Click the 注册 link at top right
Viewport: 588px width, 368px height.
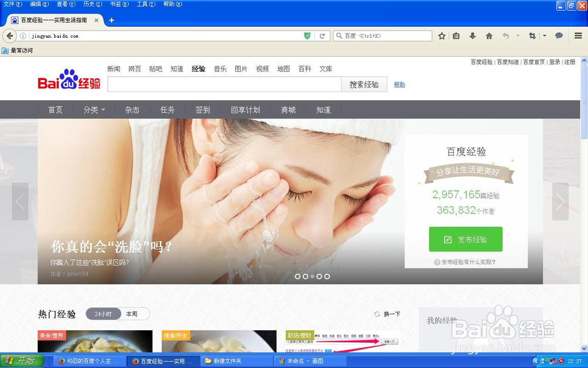(x=570, y=62)
